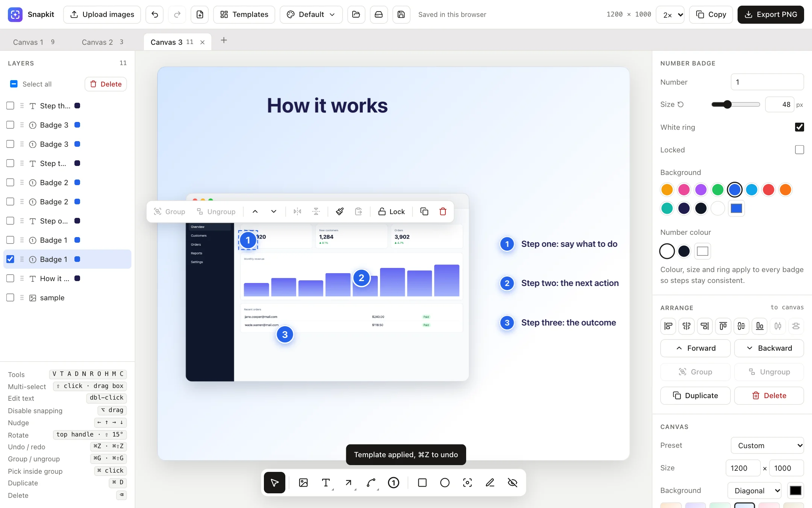
Task: Select the pen drawing tool
Action: click(490, 482)
